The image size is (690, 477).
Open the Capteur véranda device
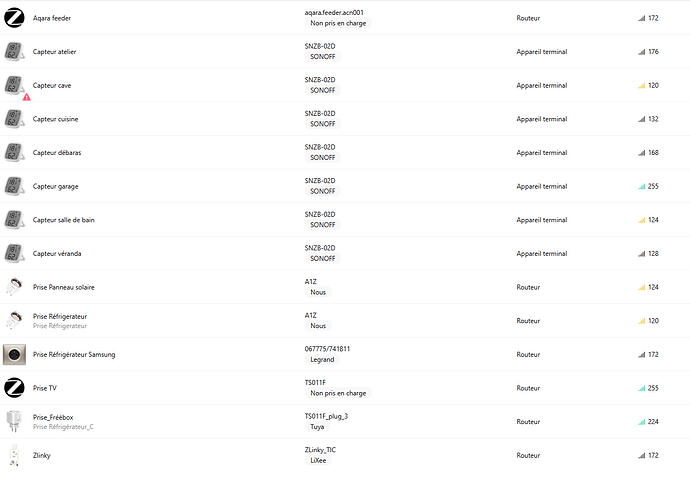(x=58, y=254)
